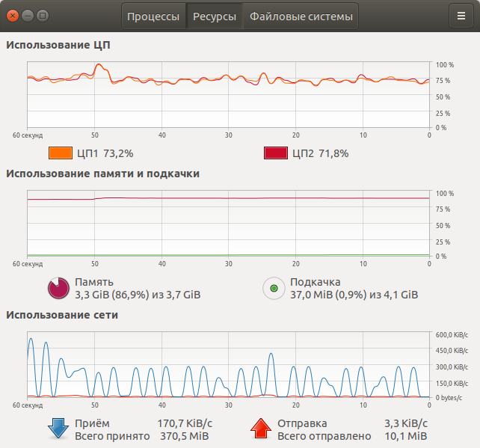Click the memory and swap history graph
This screenshot has width=480, height=448.
228,223
